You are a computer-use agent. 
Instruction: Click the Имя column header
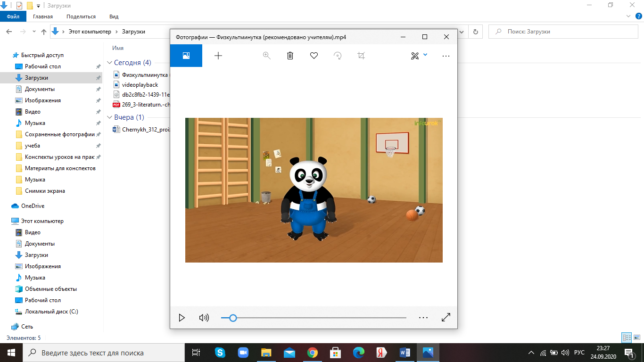click(x=118, y=48)
